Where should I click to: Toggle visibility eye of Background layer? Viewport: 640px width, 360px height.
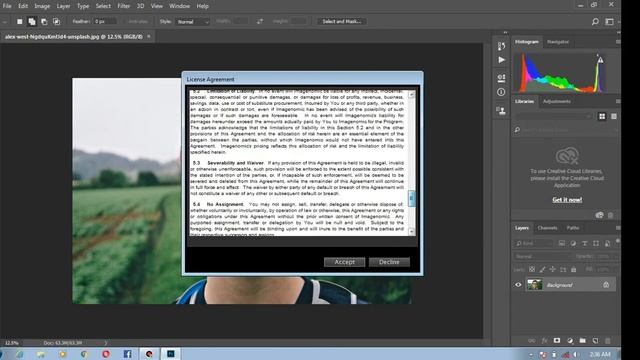(518, 285)
